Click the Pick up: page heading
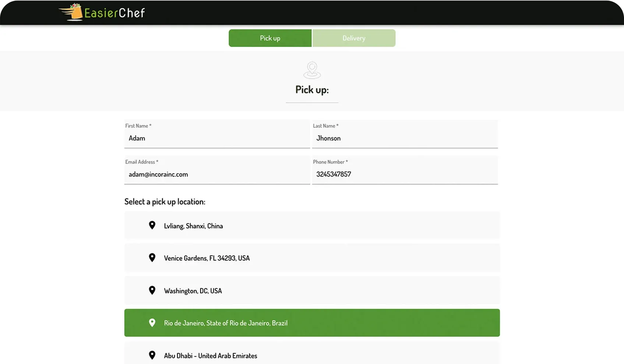Viewport: 624px width, 364px height. point(312,90)
